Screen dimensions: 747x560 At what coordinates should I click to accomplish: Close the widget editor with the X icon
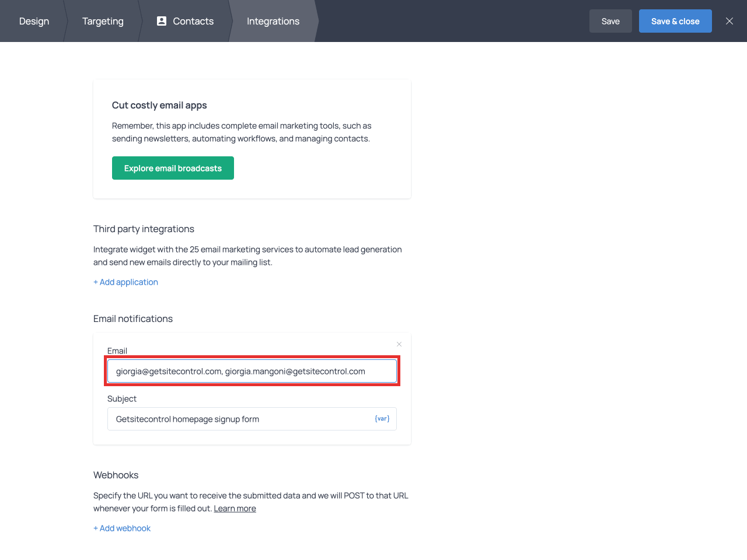[x=729, y=21]
